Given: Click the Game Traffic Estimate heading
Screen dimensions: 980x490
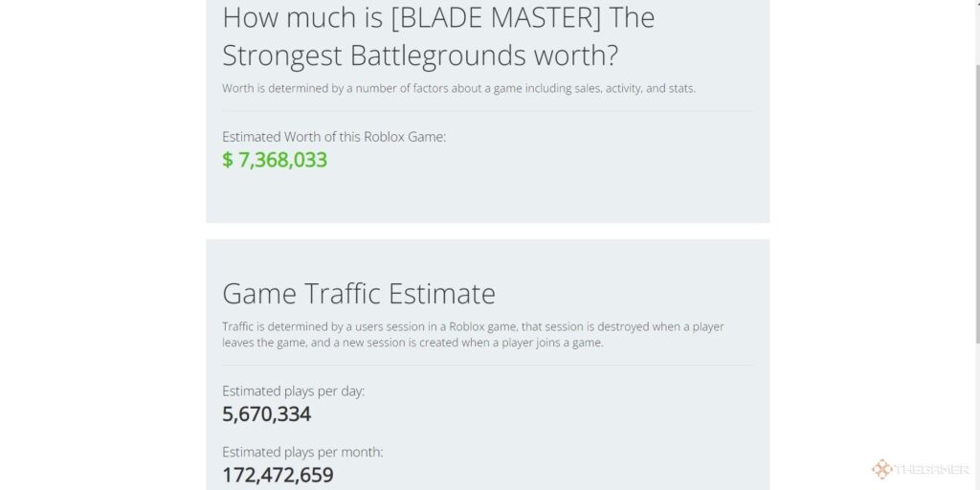Looking at the screenshot, I should pos(359,293).
